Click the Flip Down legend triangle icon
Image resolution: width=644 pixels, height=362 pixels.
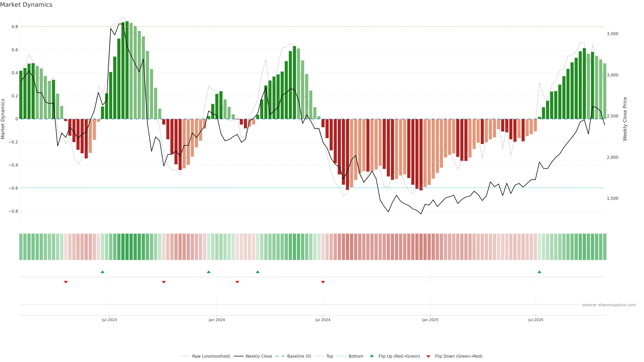(x=428, y=356)
